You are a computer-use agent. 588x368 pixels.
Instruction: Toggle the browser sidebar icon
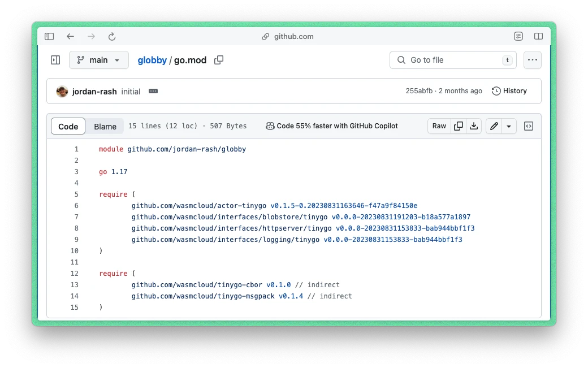click(x=49, y=36)
